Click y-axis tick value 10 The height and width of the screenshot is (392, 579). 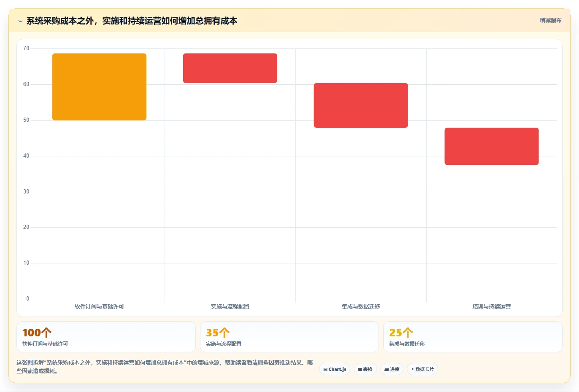(26, 263)
